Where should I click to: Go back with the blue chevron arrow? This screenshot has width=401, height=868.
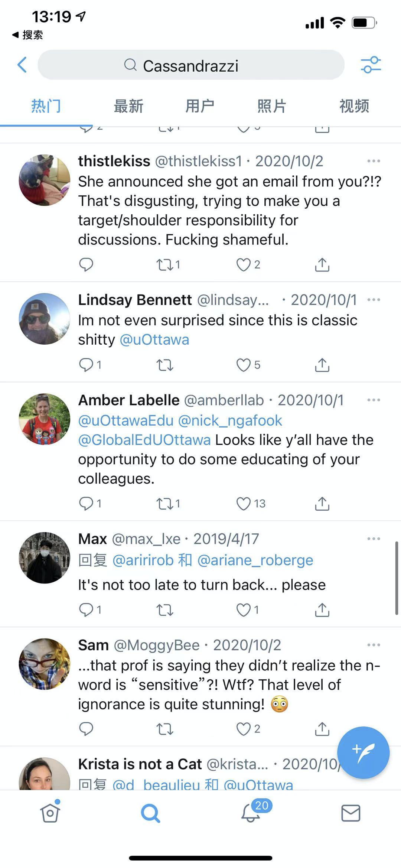[22, 65]
